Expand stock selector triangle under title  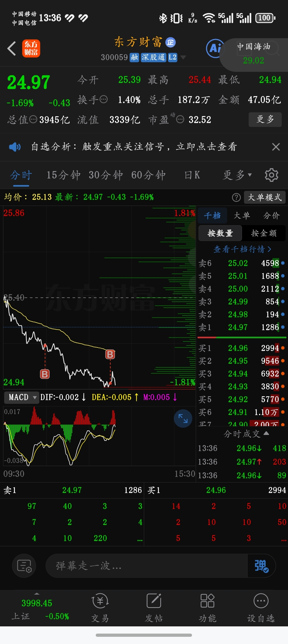click(183, 57)
